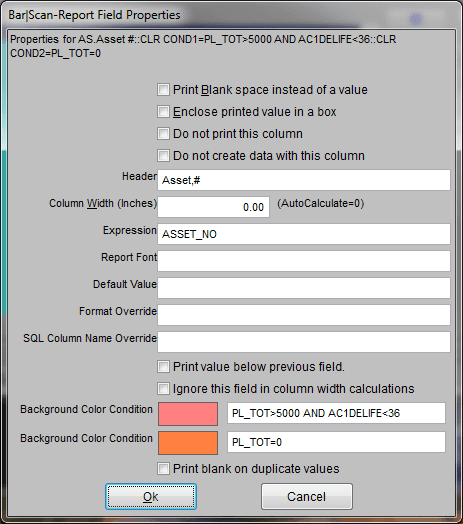Click into the Default Value field
This screenshot has height=524, width=463.
304,288
